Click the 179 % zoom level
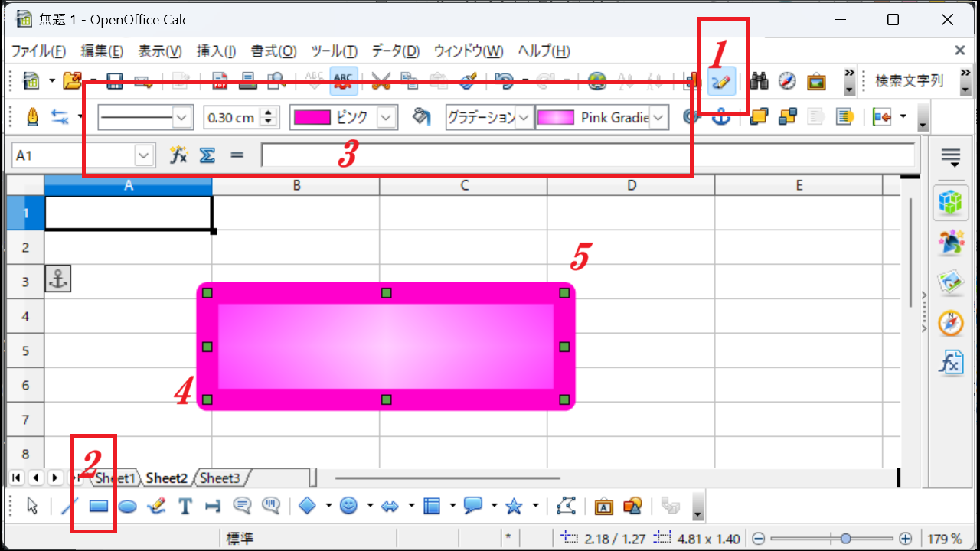980x551 pixels. [945, 539]
